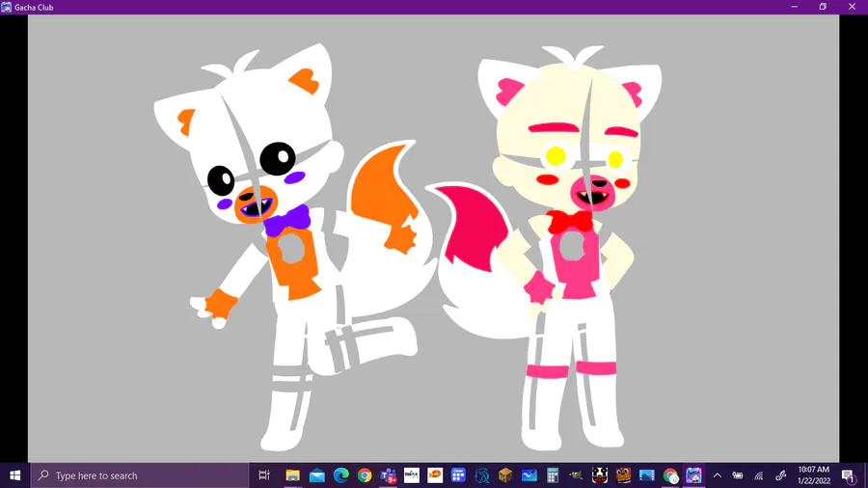Open Microsoft Edge from the taskbar

coord(341,475)
